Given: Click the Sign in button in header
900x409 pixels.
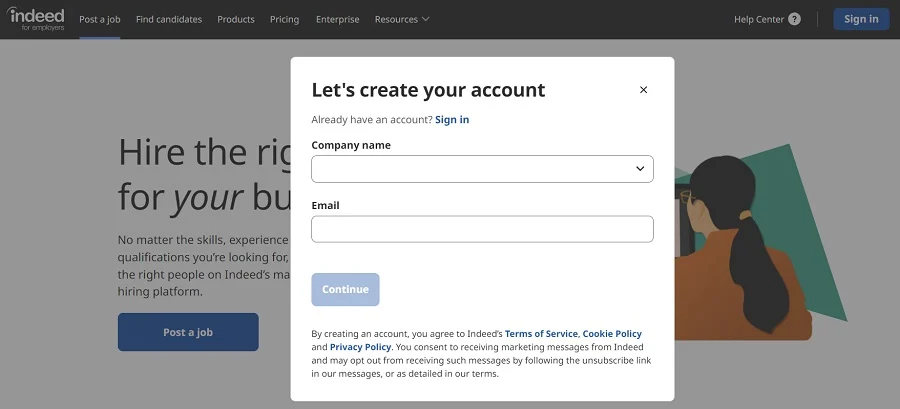Looking at the screenshot, I should point(861,19).
